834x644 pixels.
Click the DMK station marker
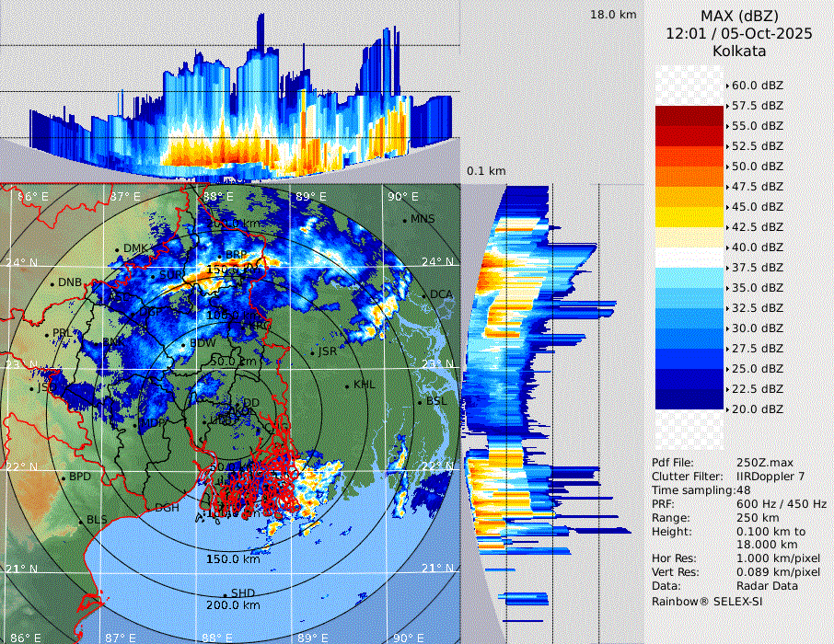point(117,249)
